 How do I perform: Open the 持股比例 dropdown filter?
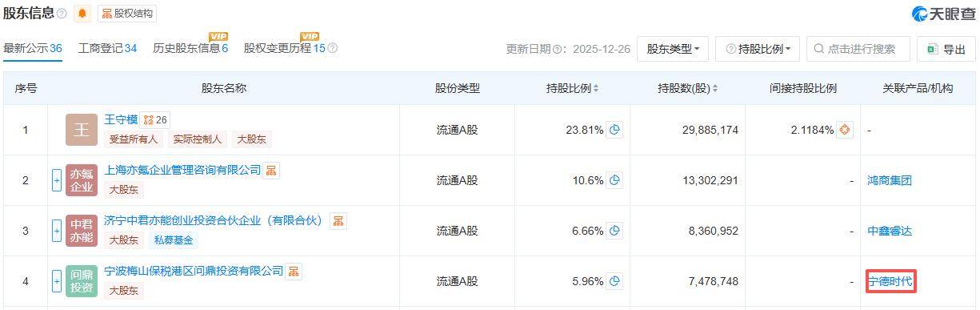pyautogui.click(x=757, y=49)
